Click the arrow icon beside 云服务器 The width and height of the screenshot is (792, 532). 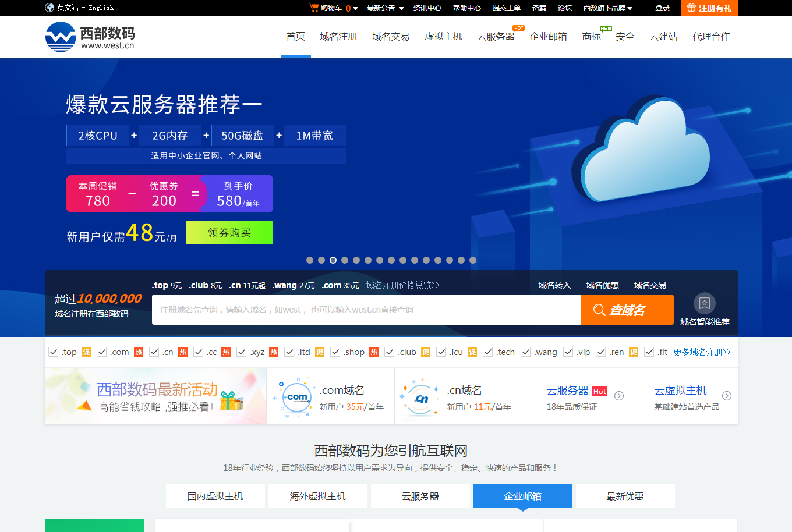(x=619, y=396)
